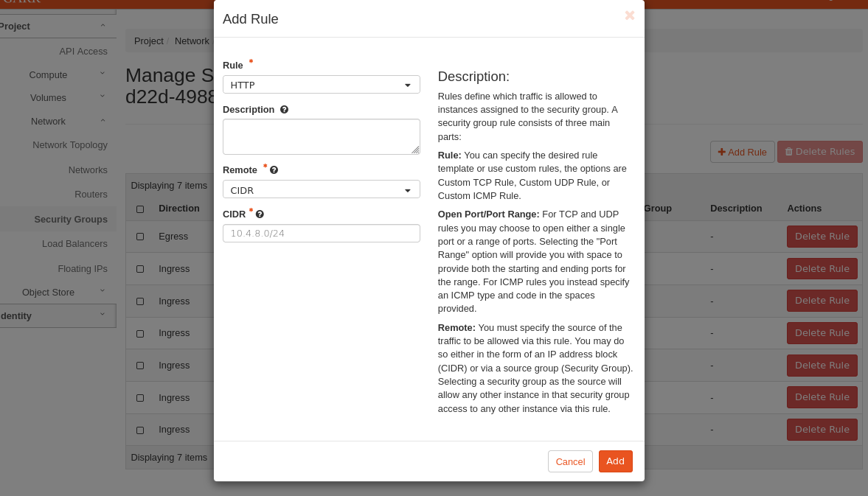The image size is (868, 496).
Task: Check the Egress rule row checkbox
Action: (x=140, y=237)
